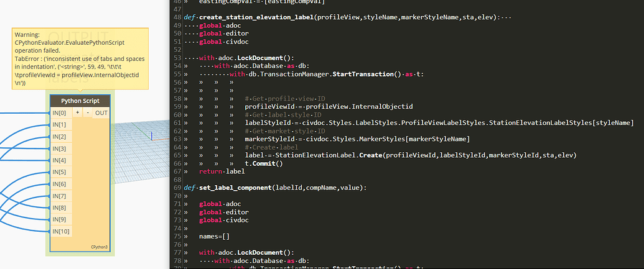Select the IN[7] input port
Screen dimensions: 644x269
tap(61, 196)
